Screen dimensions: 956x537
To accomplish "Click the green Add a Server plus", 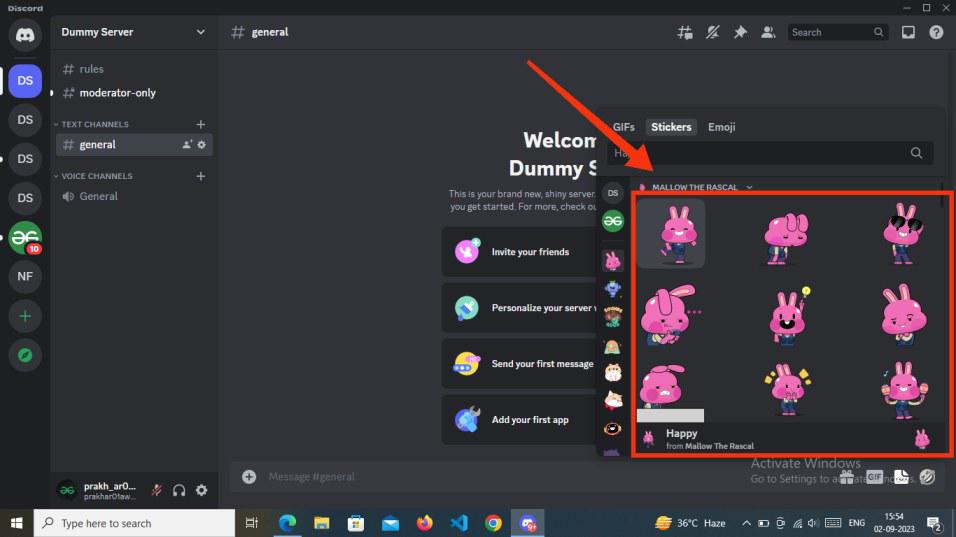I will point(25,316).
